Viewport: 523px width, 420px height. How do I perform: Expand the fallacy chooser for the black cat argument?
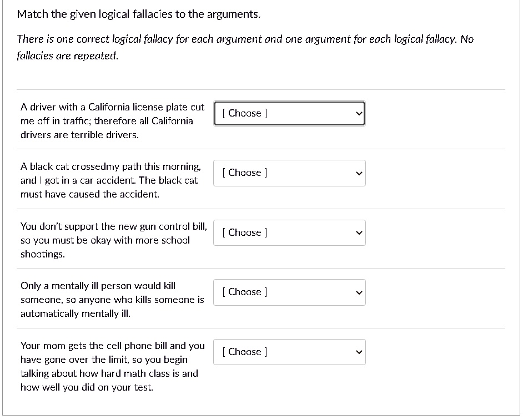(289, 173)
